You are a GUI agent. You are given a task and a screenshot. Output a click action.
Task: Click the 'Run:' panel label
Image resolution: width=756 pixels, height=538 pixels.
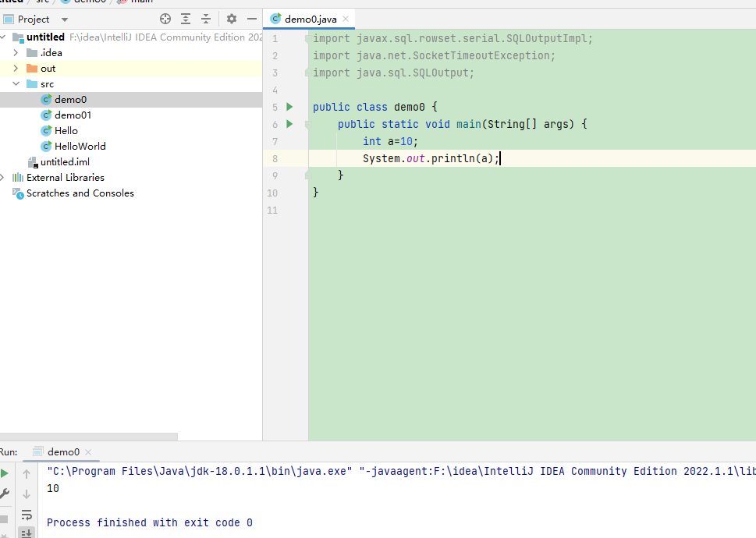pyautogui.click(x=9, y=451)
